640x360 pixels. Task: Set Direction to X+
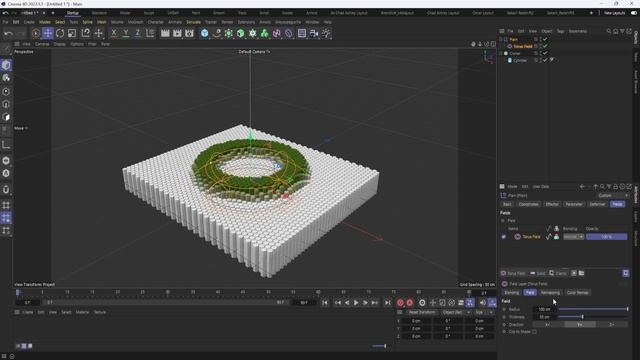click(x=548, y=324)
